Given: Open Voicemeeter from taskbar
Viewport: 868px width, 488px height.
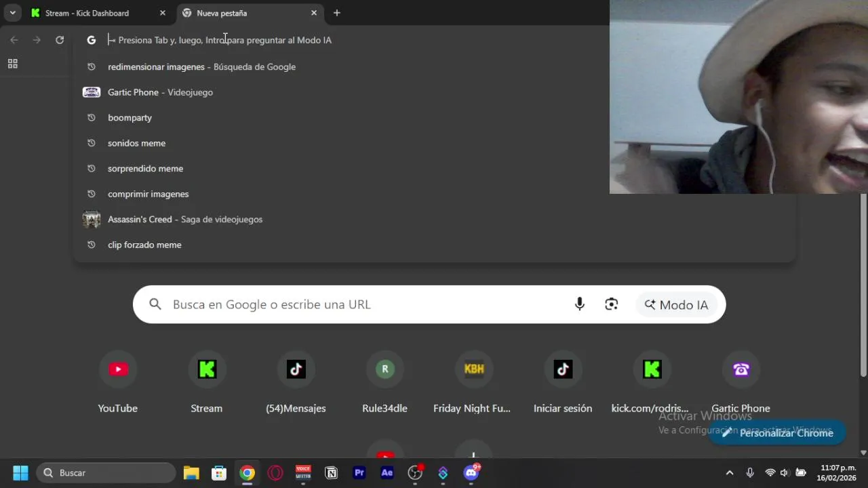Looking at the screenshot, I should pos(303,472).
